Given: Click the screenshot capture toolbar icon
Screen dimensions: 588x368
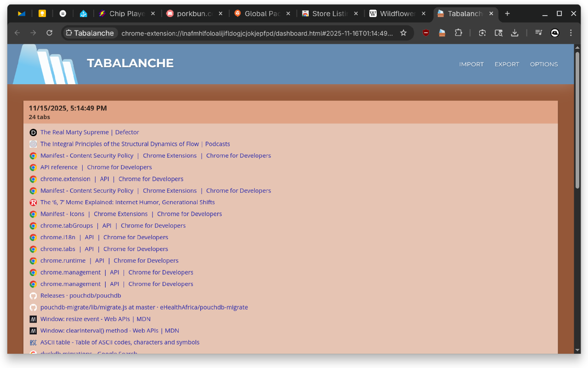Looking at the screenshot, I should pyautogui.click(x=482, y=33).
